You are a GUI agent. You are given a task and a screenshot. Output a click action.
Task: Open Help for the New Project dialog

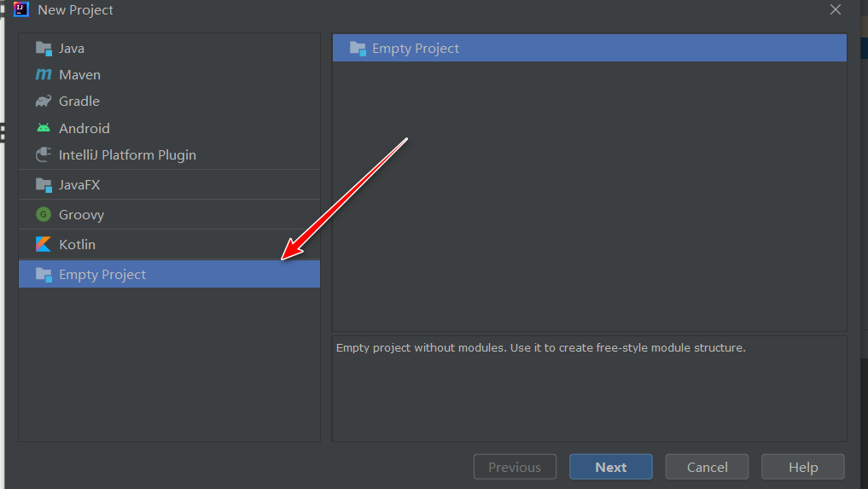pos(802,467)
